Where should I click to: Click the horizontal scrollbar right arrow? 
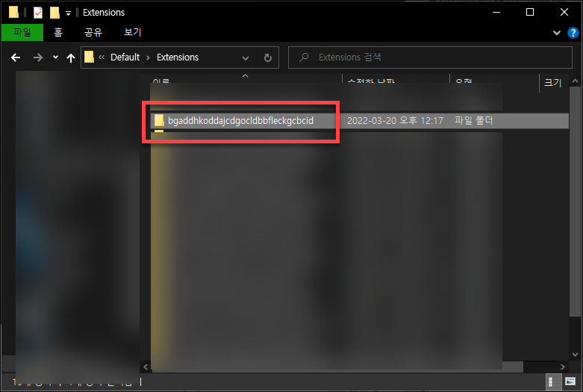[x=562, y=367]
